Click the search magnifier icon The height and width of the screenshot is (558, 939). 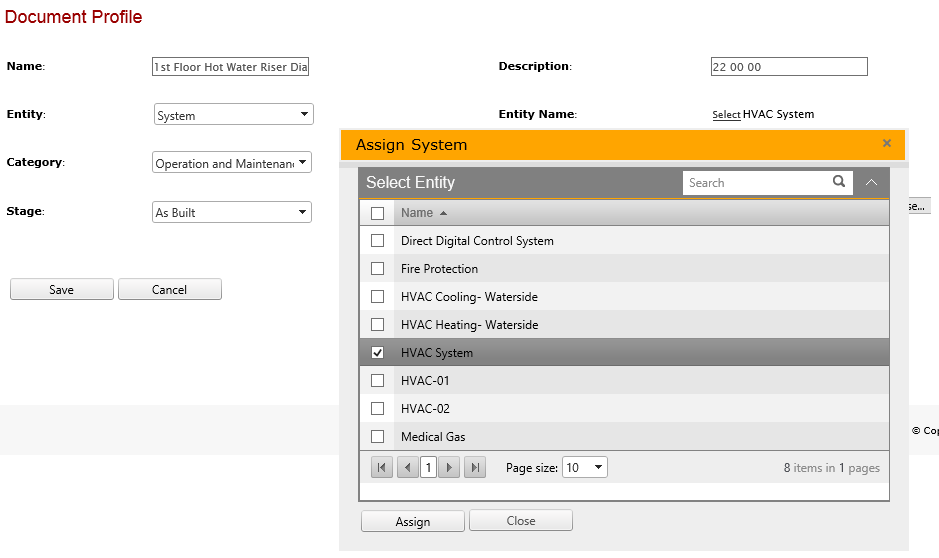point(838,182)
